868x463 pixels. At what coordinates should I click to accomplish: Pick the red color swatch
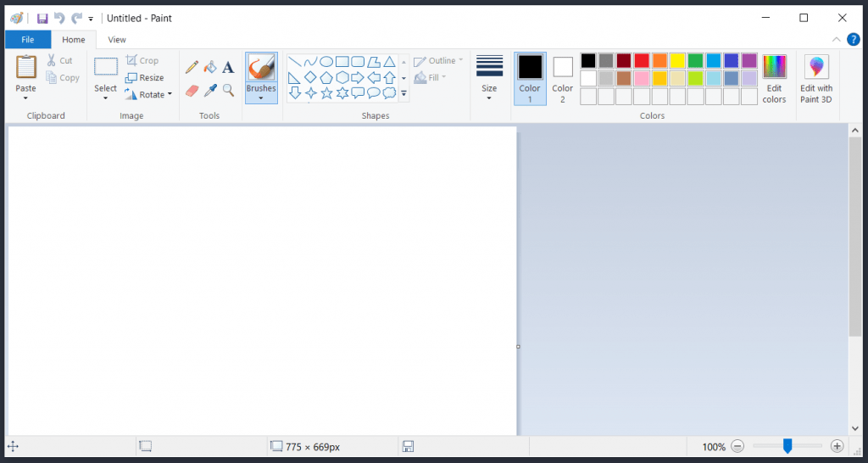[642, 60]
